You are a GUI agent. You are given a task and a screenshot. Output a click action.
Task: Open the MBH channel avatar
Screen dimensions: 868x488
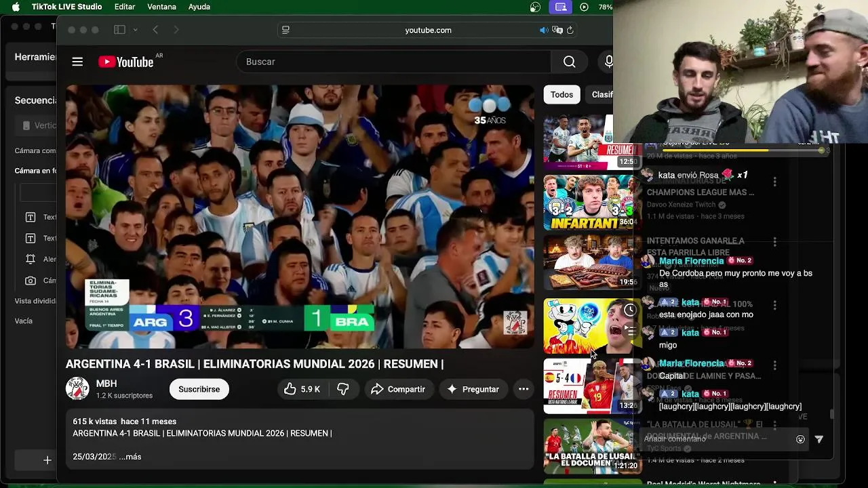77,389
